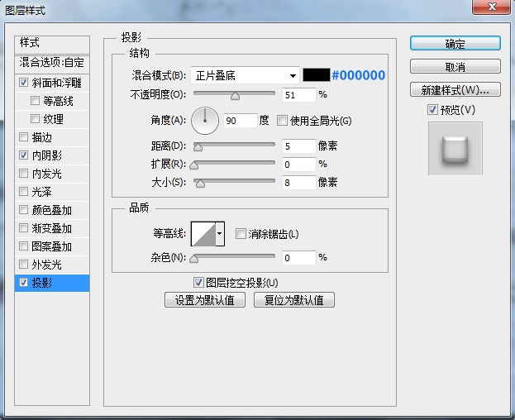Check 消除锯齿 option
515x420 pixels.
(x=241, y=234)
